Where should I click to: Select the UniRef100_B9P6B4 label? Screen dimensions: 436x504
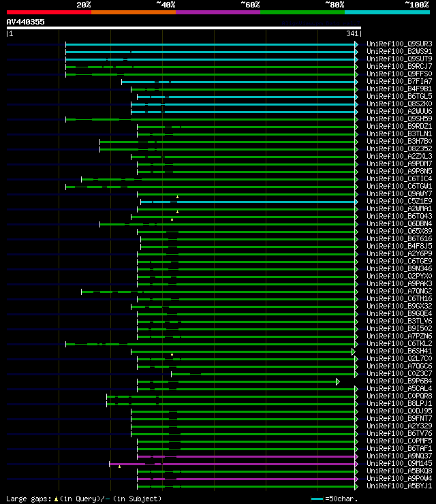pyautogui.click(x=399, y=381)
